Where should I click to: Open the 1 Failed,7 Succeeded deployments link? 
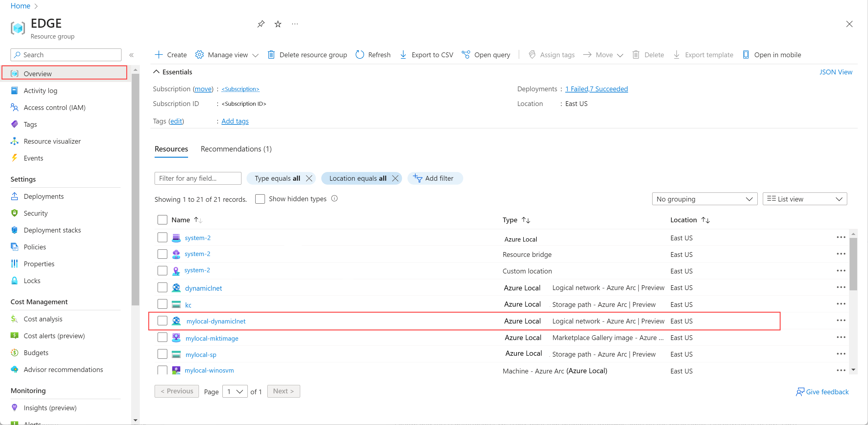point(596,89)
